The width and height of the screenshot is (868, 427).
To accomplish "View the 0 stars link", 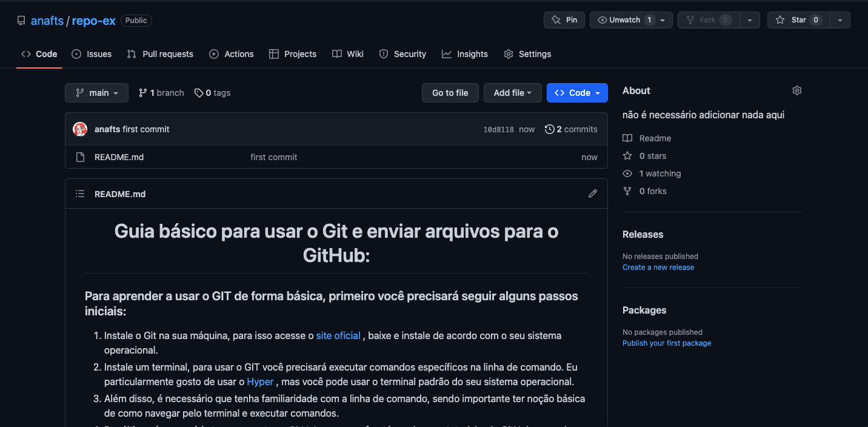I will [645, 156].
